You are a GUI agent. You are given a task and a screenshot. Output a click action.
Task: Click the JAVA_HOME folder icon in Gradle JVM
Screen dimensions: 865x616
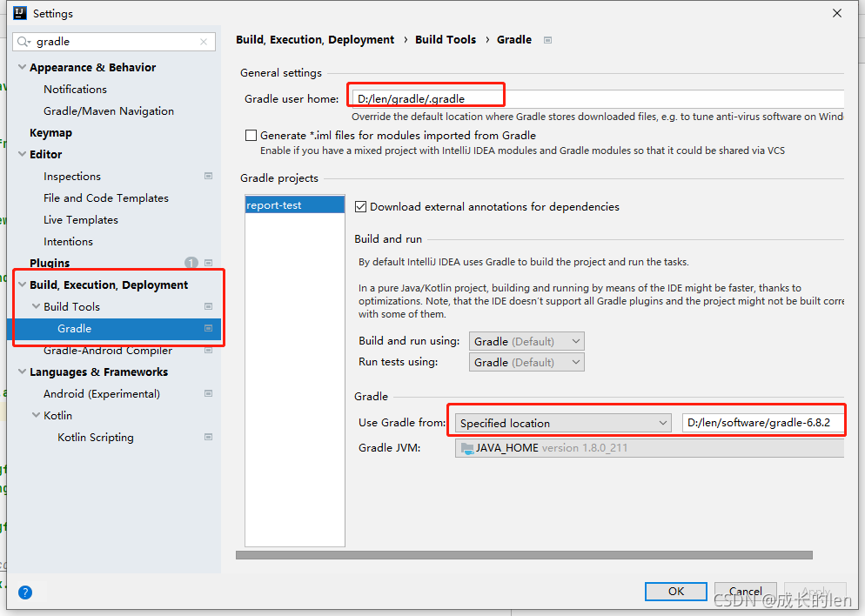point(467,448)
